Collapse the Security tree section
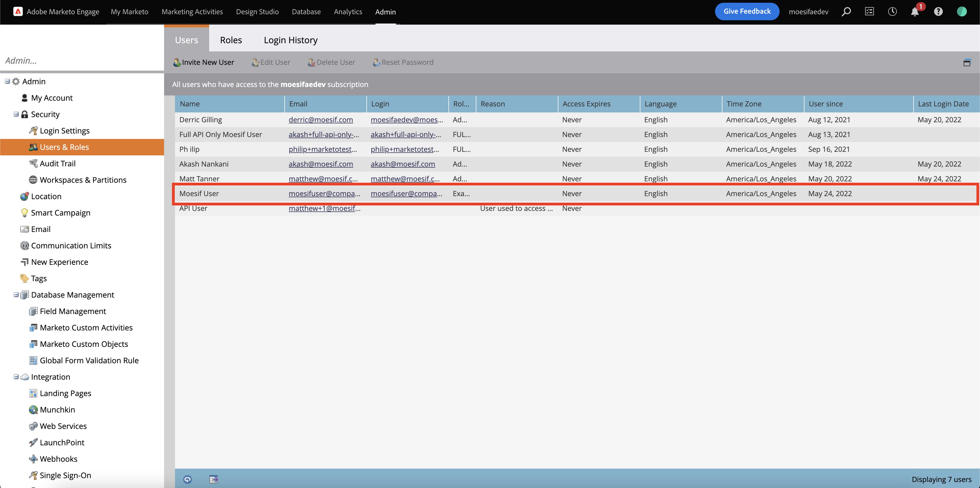The width and height of the screenshot is (980, 488). [16, 114]
